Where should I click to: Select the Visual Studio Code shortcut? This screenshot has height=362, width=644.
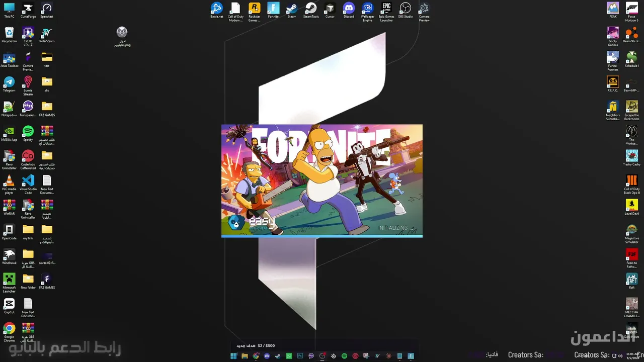click(28, 185)
